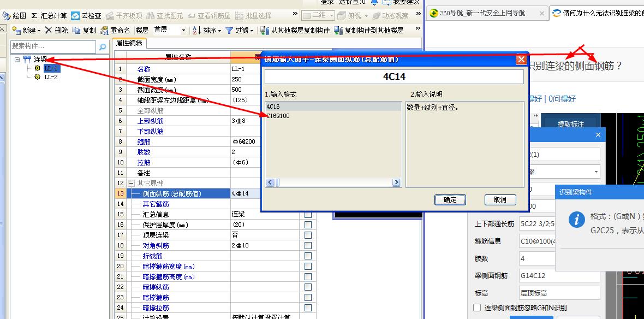Close the 钢筋输入助手 dialog
Viewport: 644px width, 319px height.
[x=521, y=60]
